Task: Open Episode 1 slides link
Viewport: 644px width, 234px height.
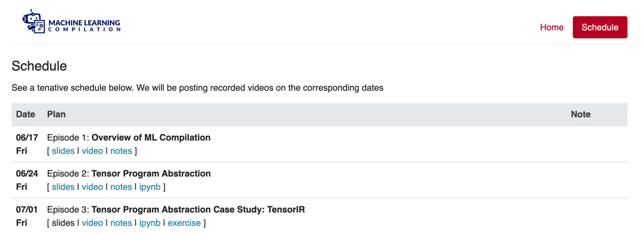Action: pos(63,151)
